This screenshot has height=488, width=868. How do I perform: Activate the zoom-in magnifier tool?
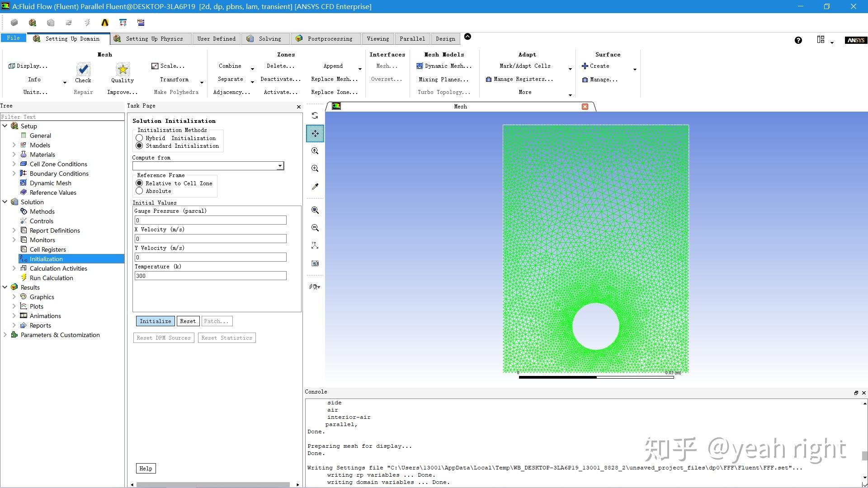coord(315,169)
